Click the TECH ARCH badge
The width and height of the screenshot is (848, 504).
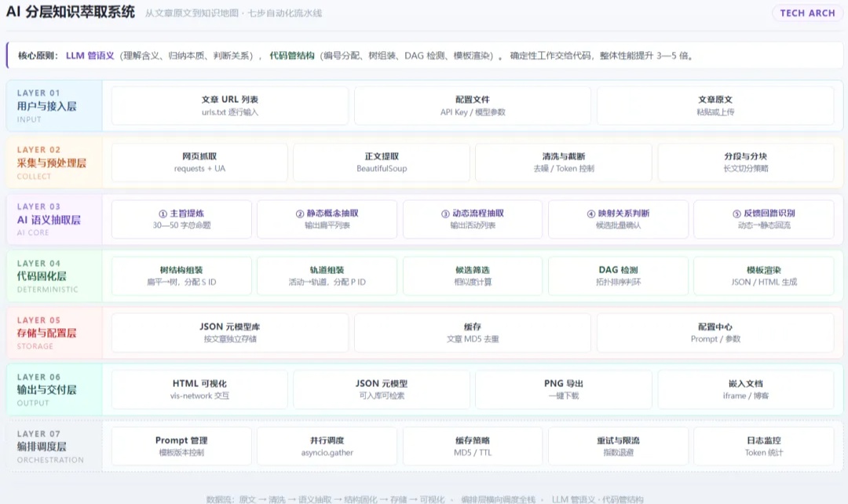[807, 13]
